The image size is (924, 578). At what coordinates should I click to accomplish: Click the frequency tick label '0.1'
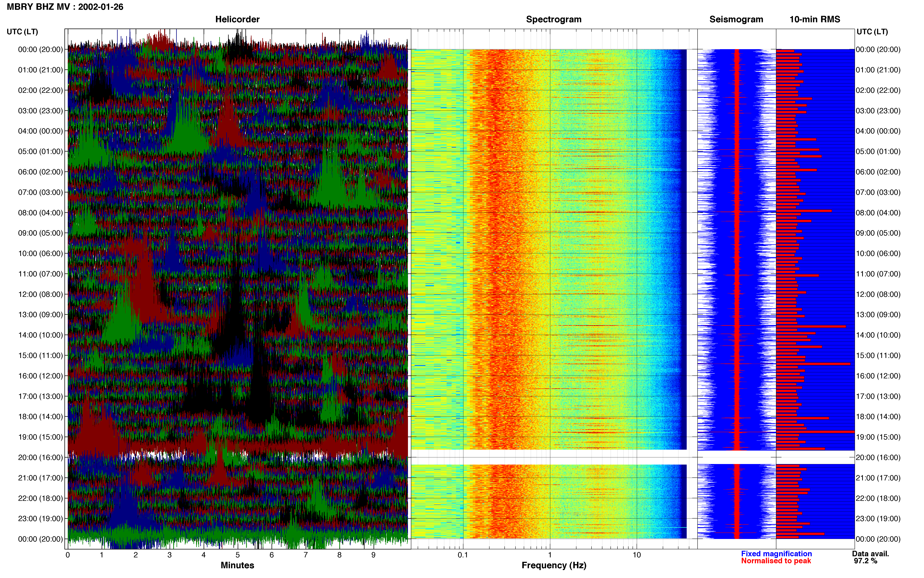[463, 555]
